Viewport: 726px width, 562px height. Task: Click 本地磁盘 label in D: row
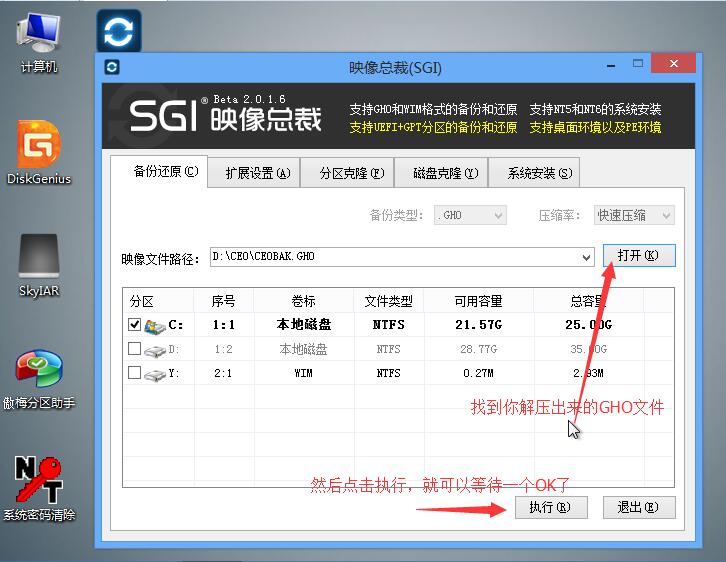click(x=304, y=349)
